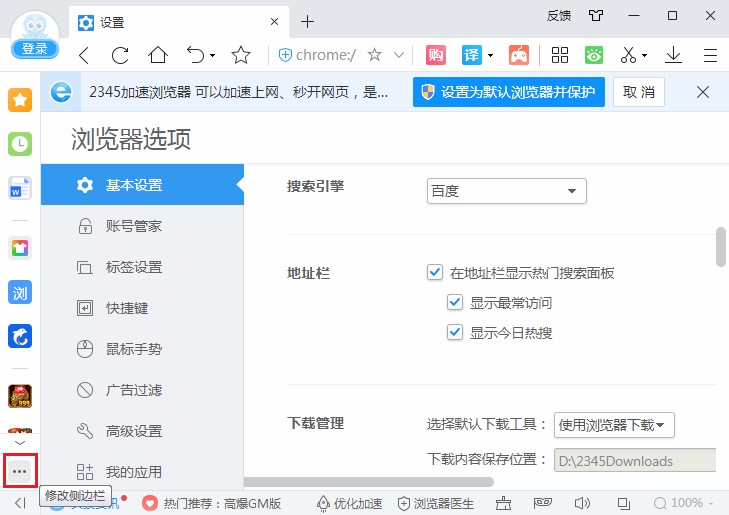
Task: Open the 购 shopping icon
Action: pos(436,55)
